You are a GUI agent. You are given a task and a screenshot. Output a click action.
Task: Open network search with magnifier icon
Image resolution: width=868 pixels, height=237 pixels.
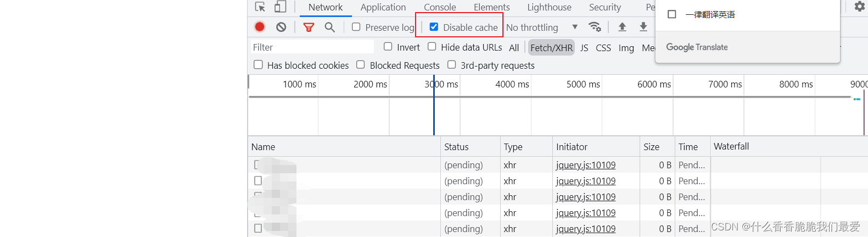click(x=329, y=27)
